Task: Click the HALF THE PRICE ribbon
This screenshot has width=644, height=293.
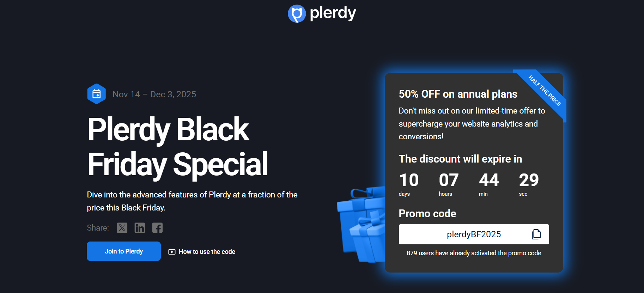Action: 544,90
